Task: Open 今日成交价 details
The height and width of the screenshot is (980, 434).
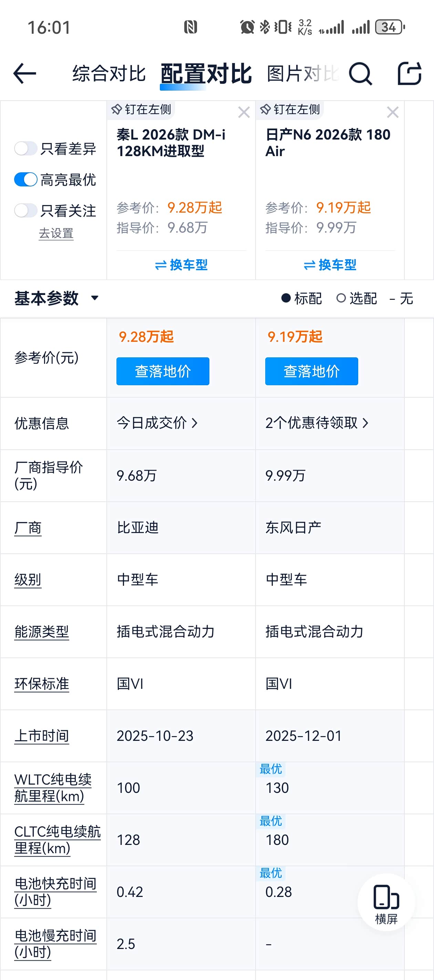Action: point(157,423)
